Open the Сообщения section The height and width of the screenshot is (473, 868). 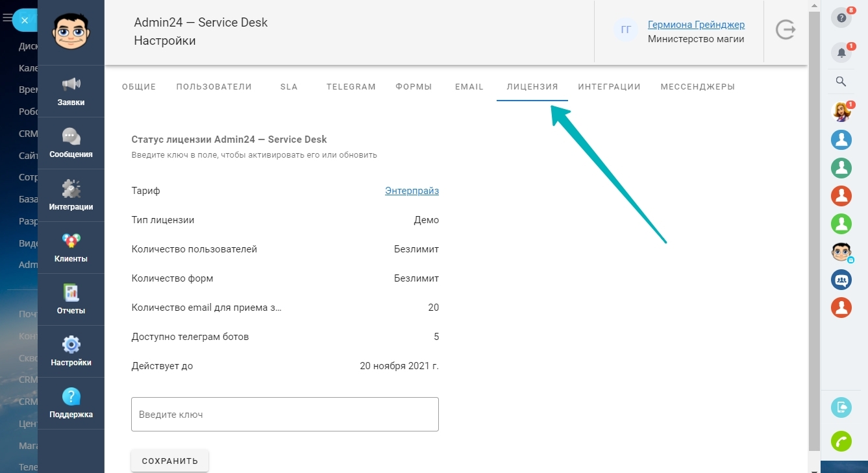(71, 143)
